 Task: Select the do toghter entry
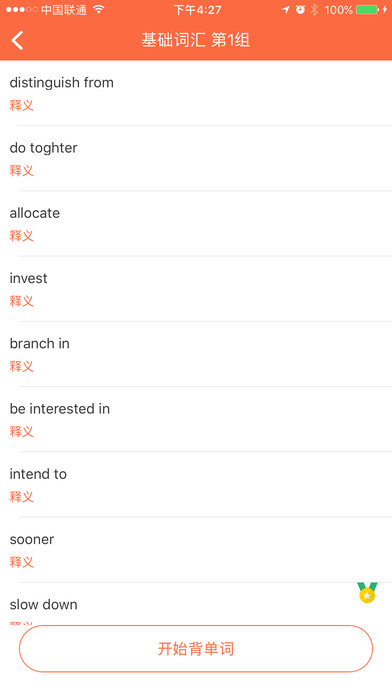click(196, 158)
